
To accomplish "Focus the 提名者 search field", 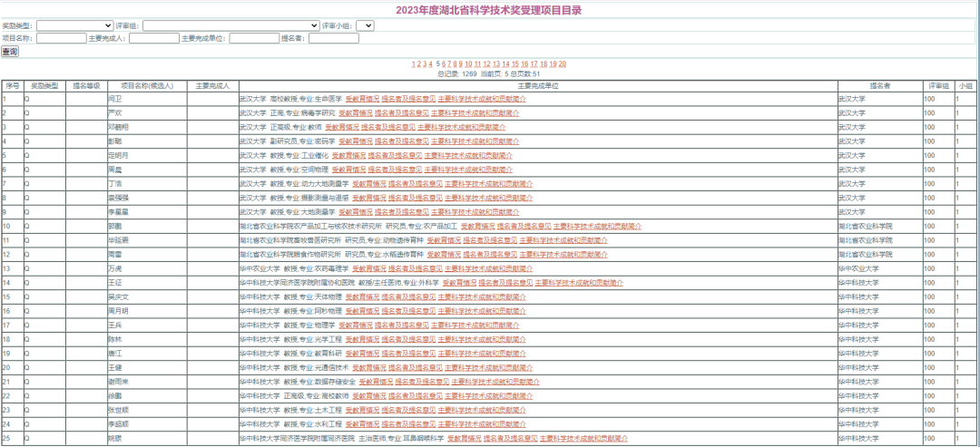I will tap(334, 38).
